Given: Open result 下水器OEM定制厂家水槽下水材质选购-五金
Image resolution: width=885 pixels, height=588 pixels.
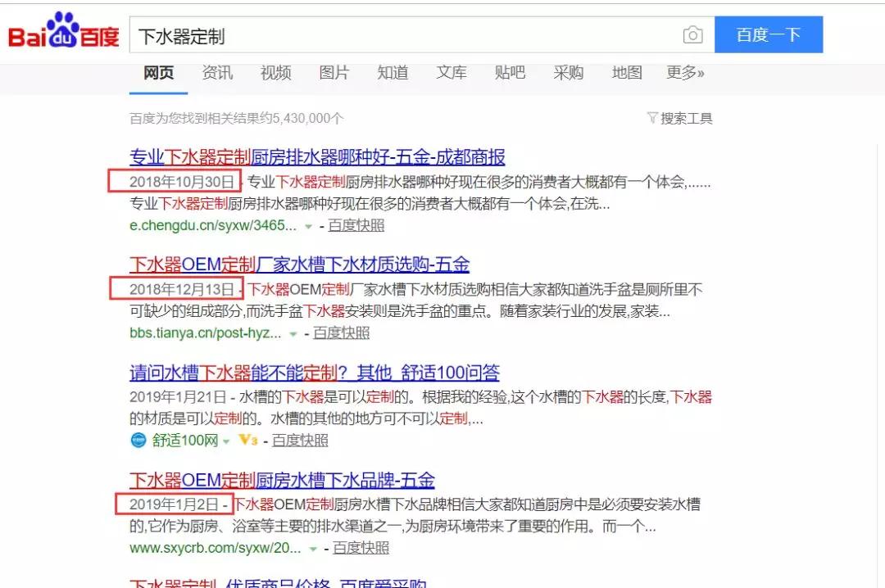Looking at the screenshot, I should click(x=300, y=264).
